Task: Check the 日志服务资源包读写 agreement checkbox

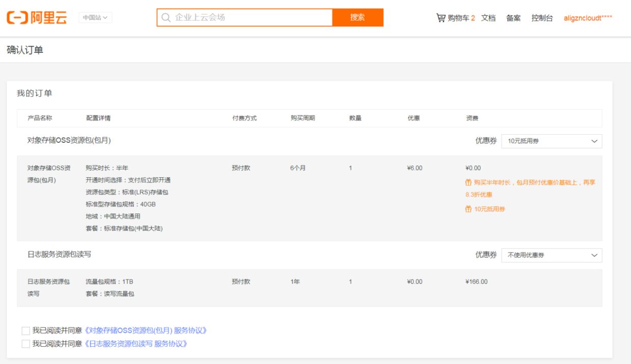Action: (x=25, y=343)
